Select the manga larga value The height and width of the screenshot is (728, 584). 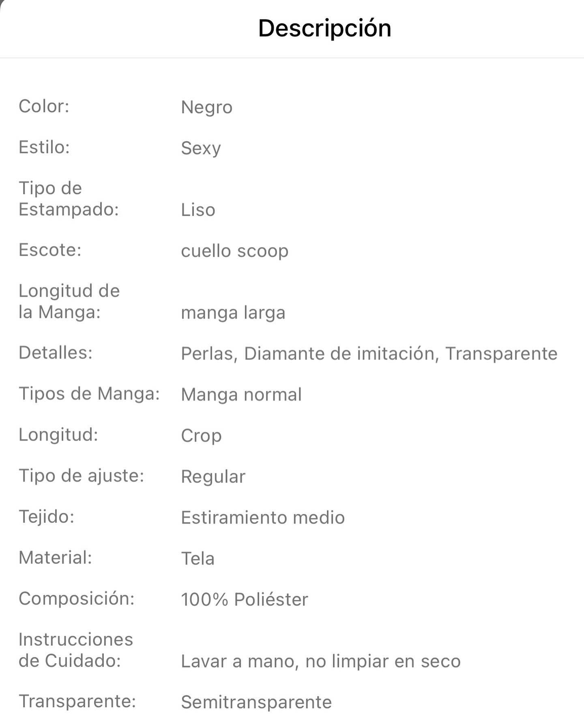[x=233, y=313]
